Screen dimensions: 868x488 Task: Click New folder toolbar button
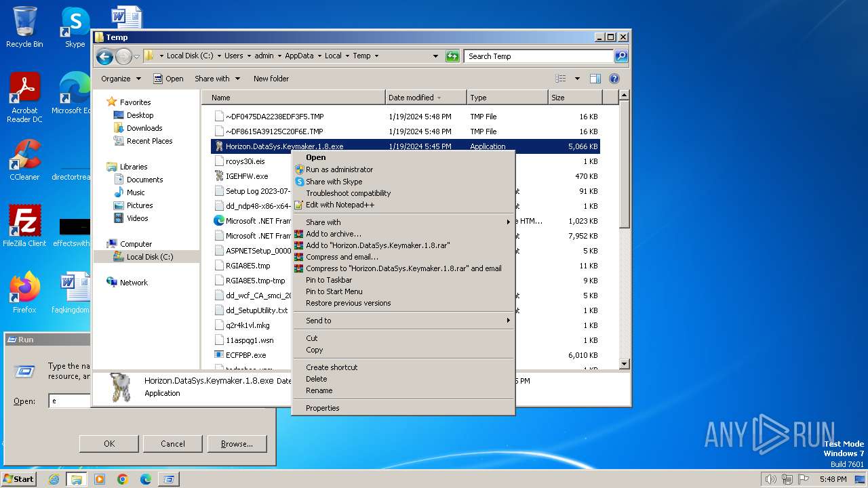click(x=271, y=79)
